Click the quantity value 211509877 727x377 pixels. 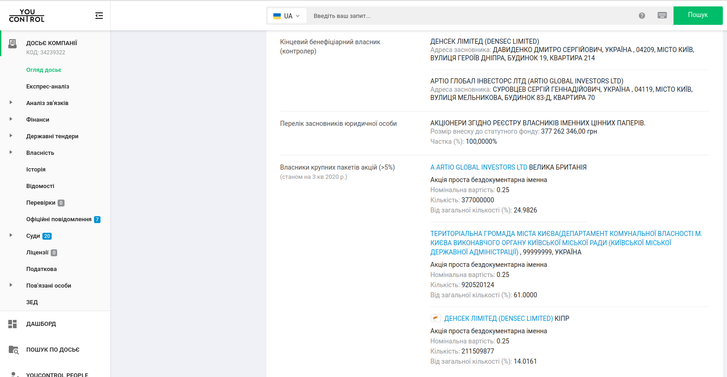click(478, 351)
